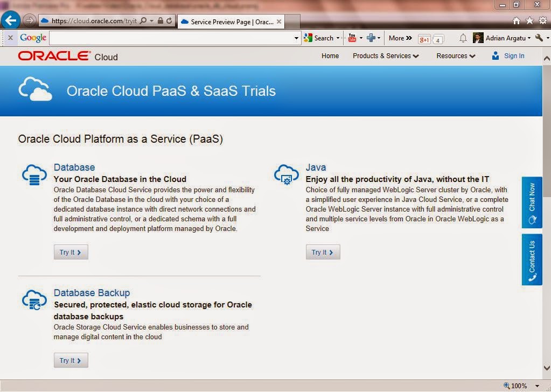551x392 pixels.
Task: Open the Database Backup service link
Action: click(x=92, y=292)
